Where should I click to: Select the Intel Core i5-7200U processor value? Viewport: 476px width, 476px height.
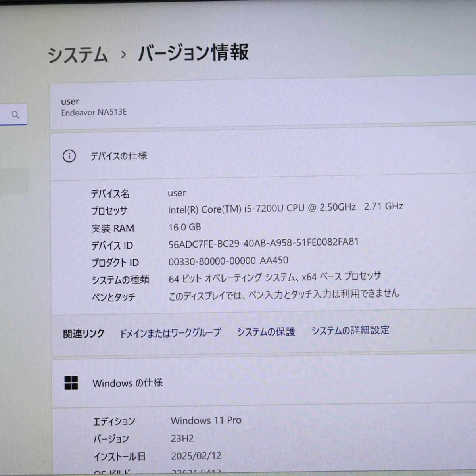coord(285,208)
